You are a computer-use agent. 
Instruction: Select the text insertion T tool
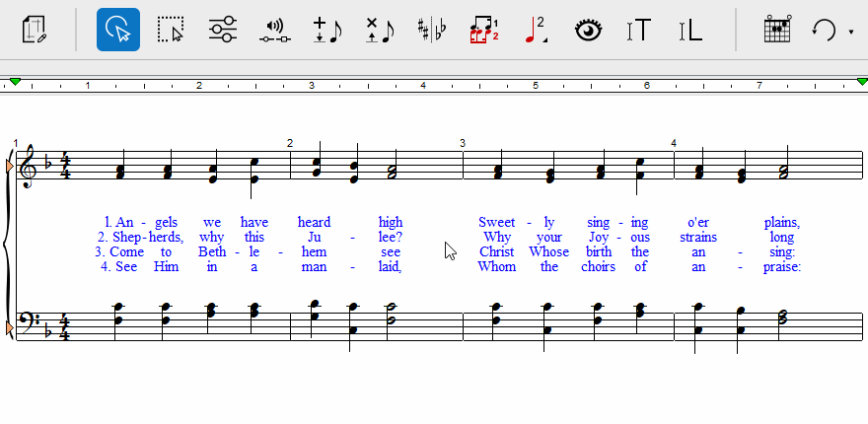click(x=638, y=30)
